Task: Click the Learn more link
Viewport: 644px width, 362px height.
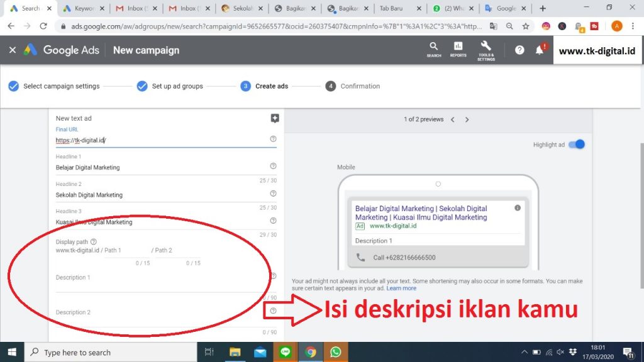Action: 401,288
